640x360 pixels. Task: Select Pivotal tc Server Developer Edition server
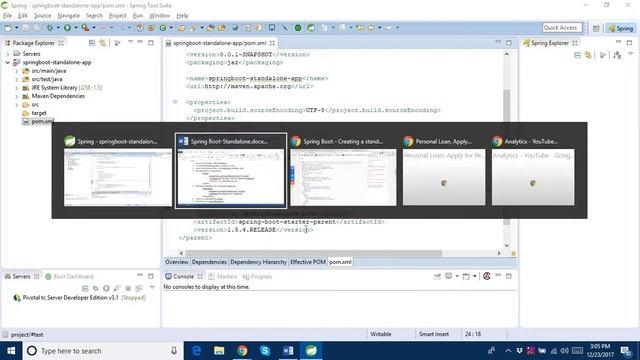click(80, 298)
